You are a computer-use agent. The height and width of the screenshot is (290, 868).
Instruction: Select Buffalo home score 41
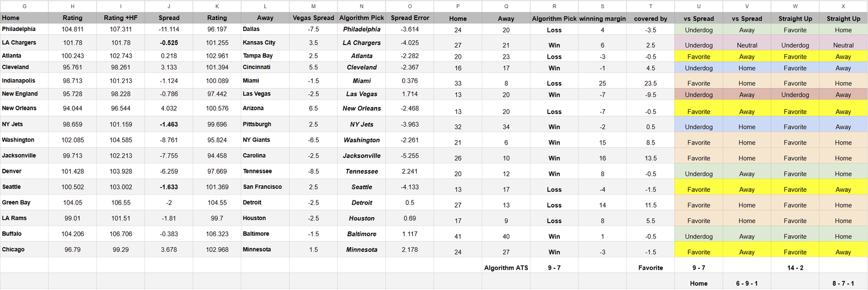coord(458,236)
